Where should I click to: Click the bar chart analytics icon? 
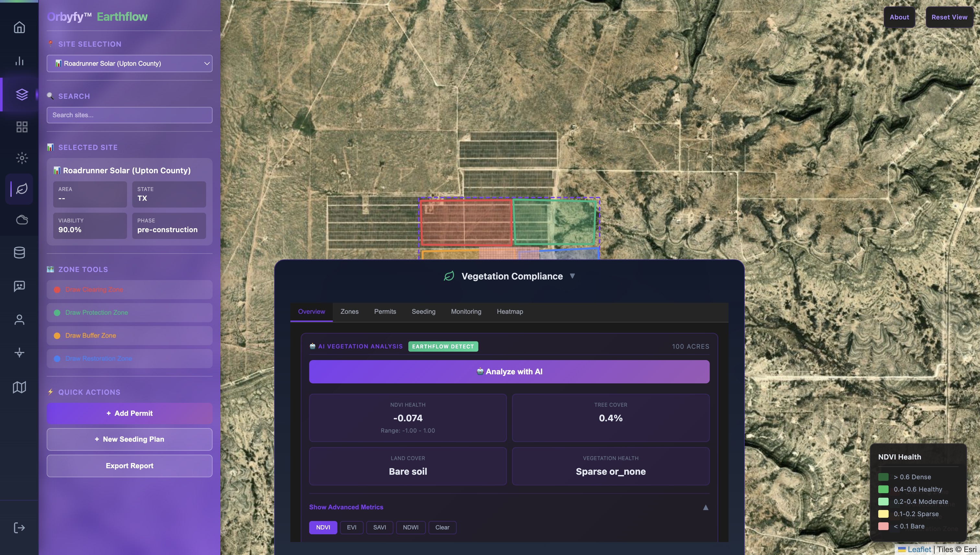19,61
